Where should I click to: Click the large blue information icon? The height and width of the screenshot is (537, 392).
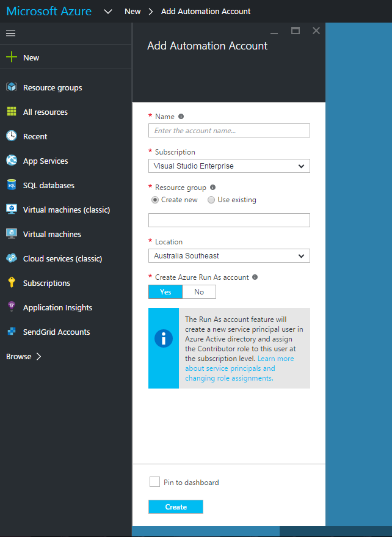coord(164,338)
